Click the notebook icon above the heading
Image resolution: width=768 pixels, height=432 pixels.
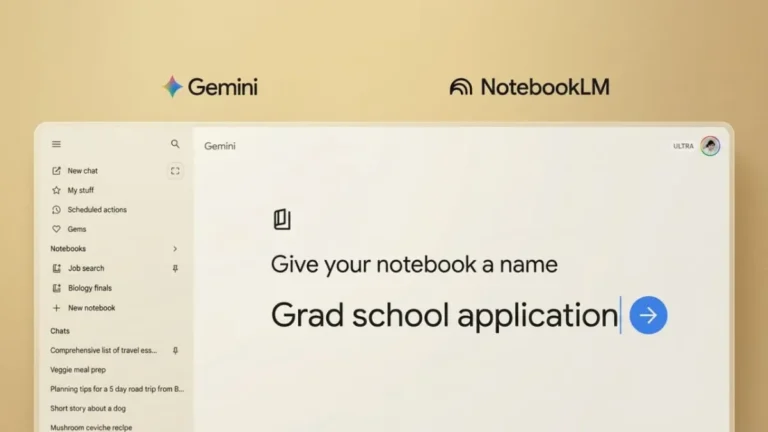(x=282, y=219)
